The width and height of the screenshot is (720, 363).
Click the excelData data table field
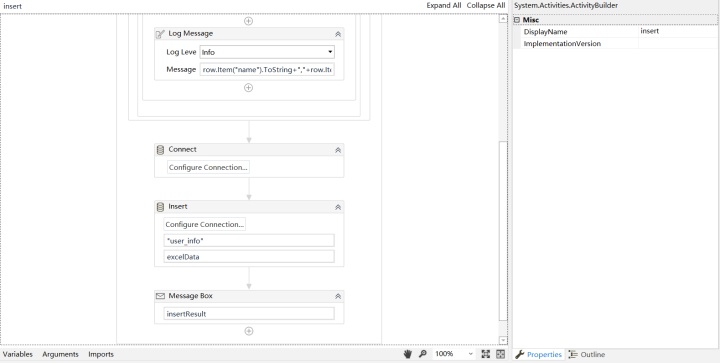tap(249, 257)
